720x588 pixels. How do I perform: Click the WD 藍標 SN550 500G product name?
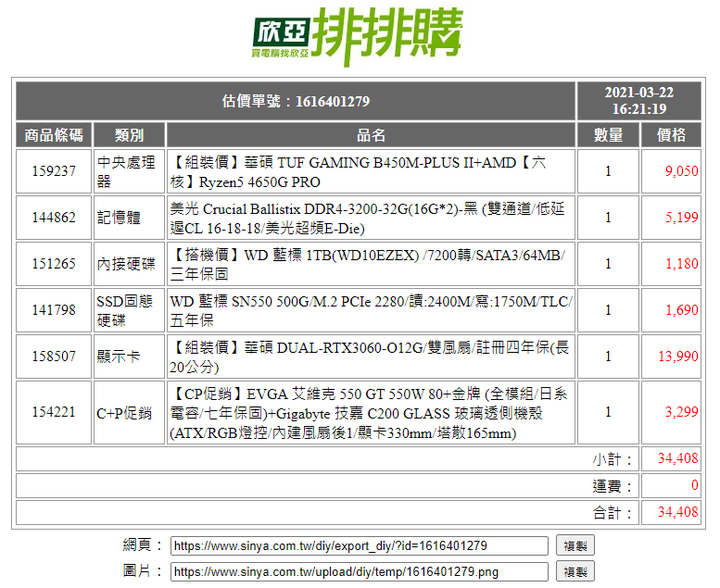pos(371,310)
